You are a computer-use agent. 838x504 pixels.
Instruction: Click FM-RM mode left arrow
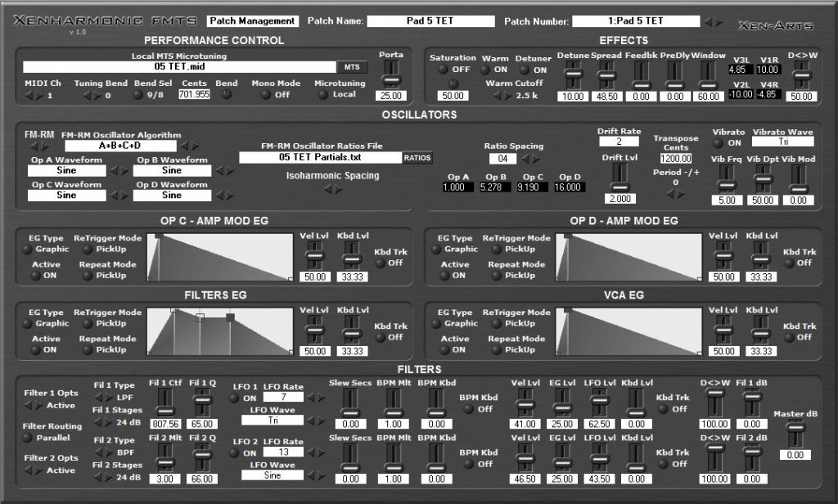tap(34, 146)
